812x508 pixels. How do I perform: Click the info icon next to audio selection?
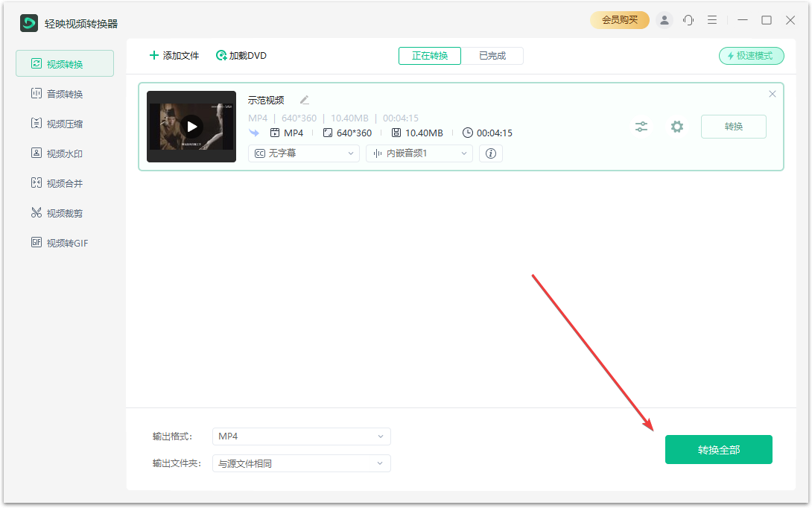490,153
